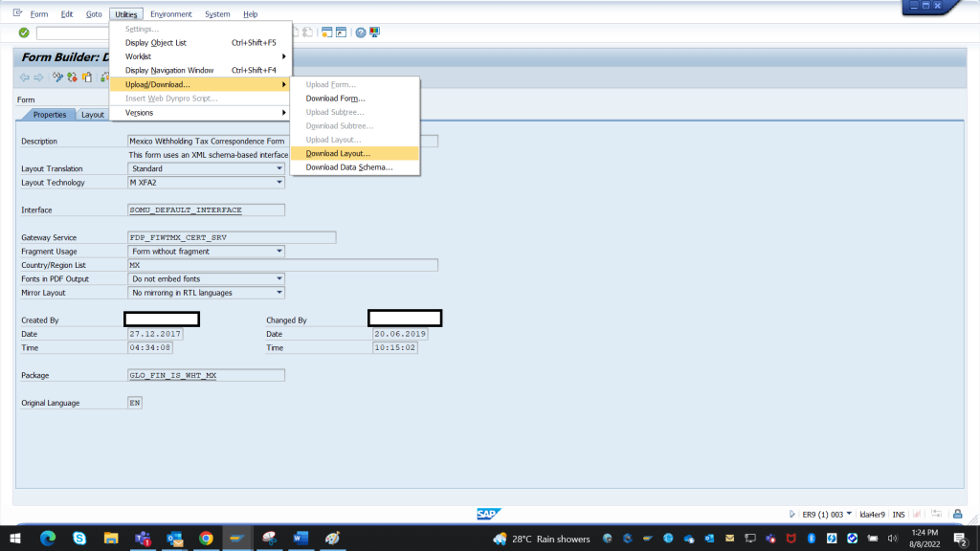
Task: Click the Active/Inactive switch icon
Action: point(73,77)
